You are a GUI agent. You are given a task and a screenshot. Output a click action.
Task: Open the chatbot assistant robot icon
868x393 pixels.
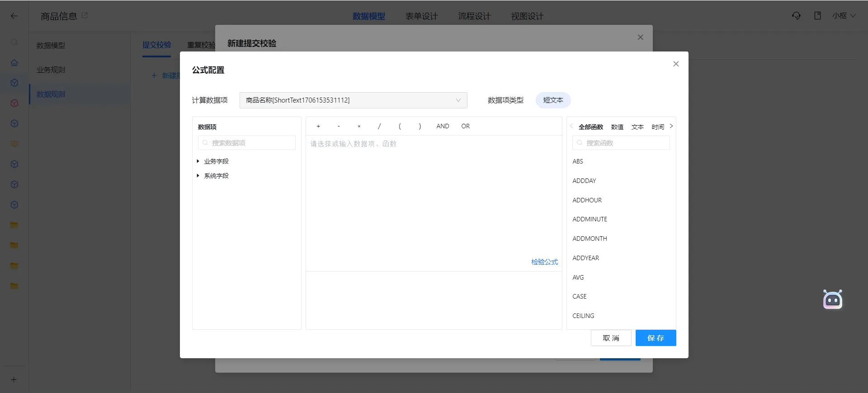click(832, 299)
